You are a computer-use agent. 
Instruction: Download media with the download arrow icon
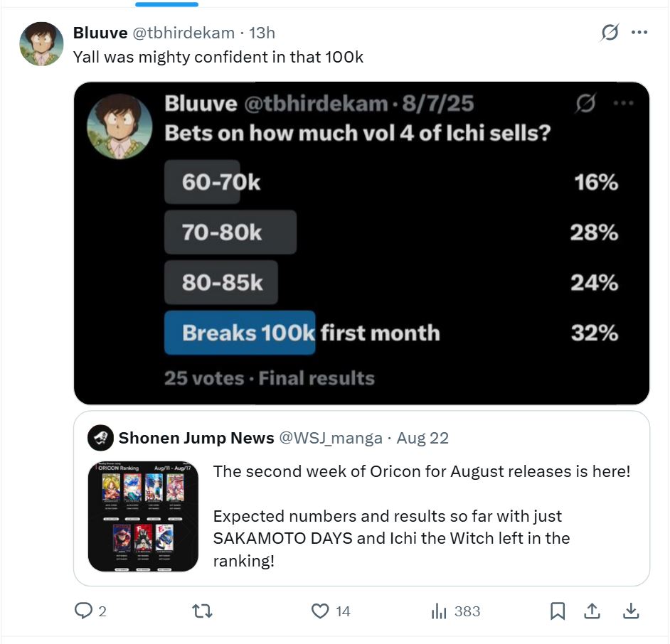[x=631, y=611]
